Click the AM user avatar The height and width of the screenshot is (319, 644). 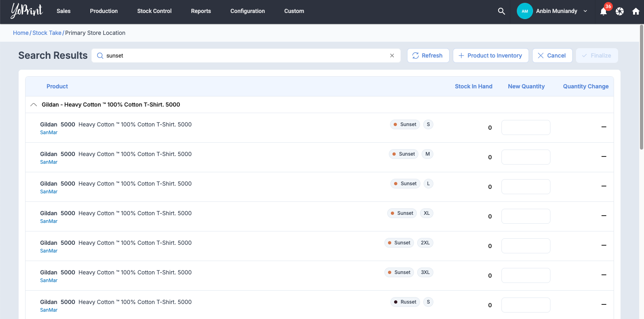525,11
